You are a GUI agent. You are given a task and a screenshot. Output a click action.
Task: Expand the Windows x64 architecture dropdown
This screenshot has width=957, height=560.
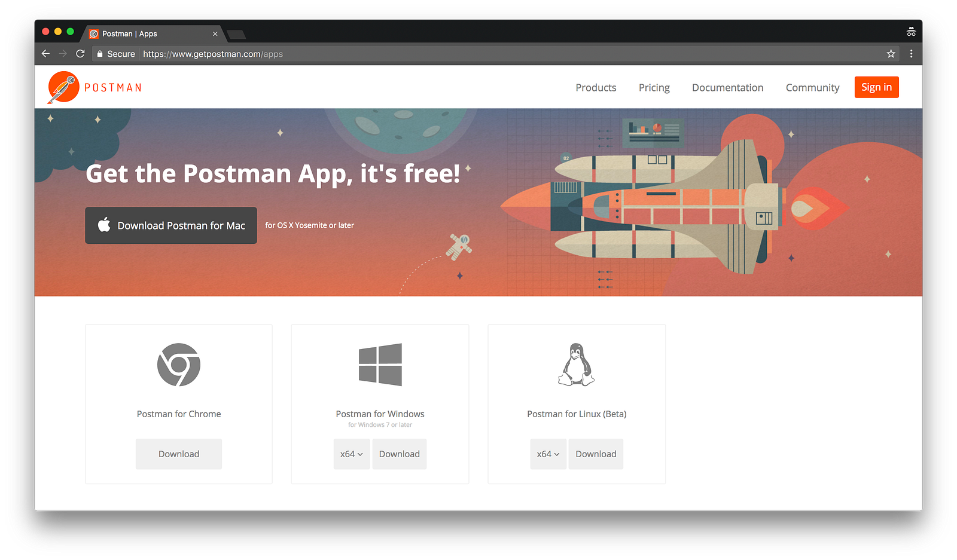tap(352, 454)
